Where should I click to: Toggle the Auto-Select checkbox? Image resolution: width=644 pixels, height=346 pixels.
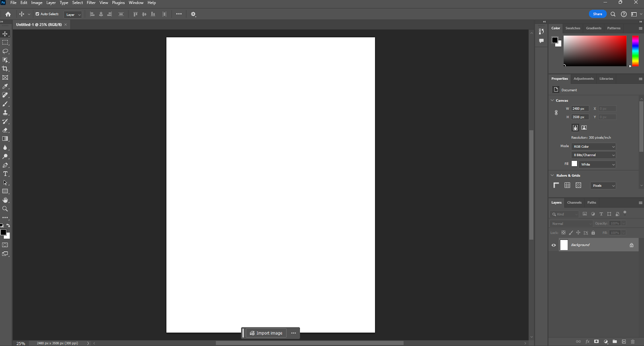tap(37, 14)
